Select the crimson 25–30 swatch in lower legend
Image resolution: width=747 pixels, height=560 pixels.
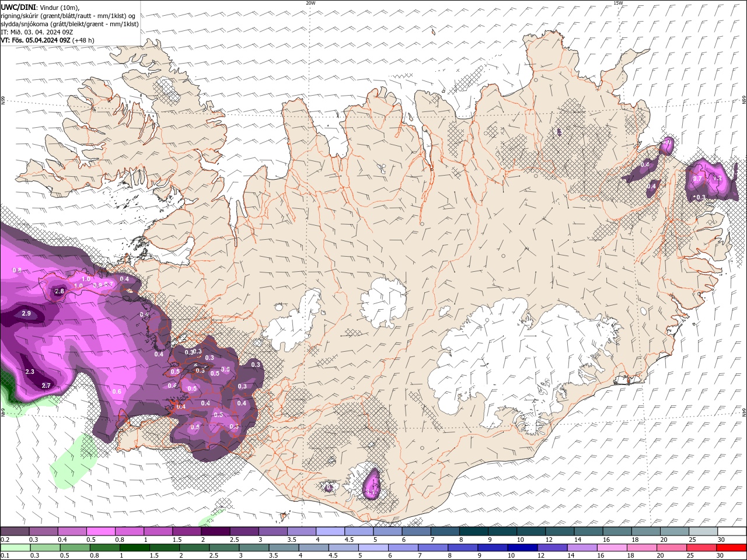(x=701, y=548)
